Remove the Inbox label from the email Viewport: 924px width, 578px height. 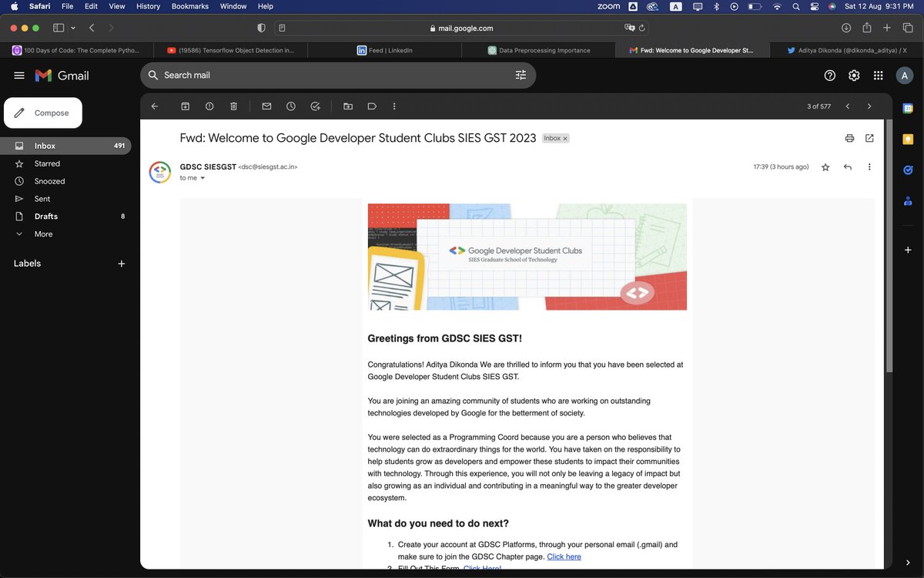[x=565, y=139]
